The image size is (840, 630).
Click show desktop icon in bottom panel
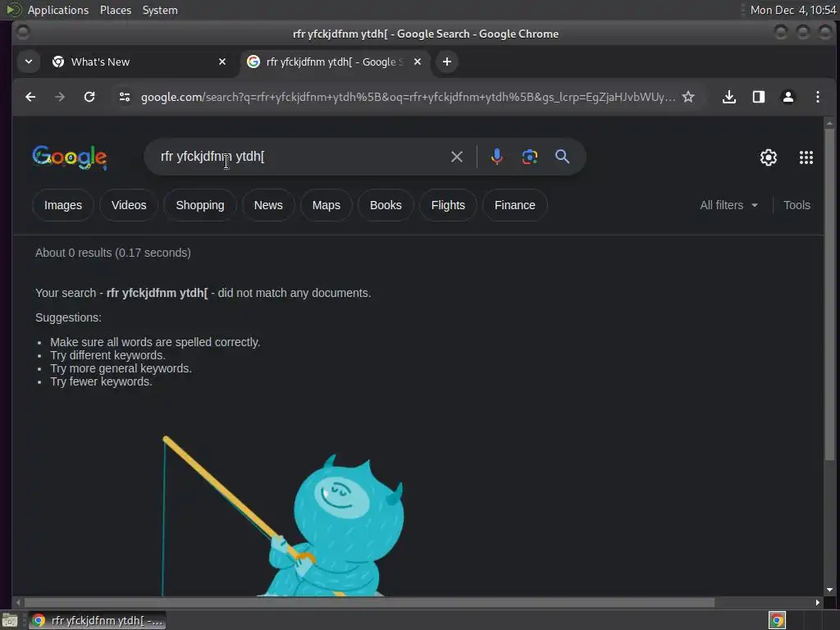pos(10,620)
